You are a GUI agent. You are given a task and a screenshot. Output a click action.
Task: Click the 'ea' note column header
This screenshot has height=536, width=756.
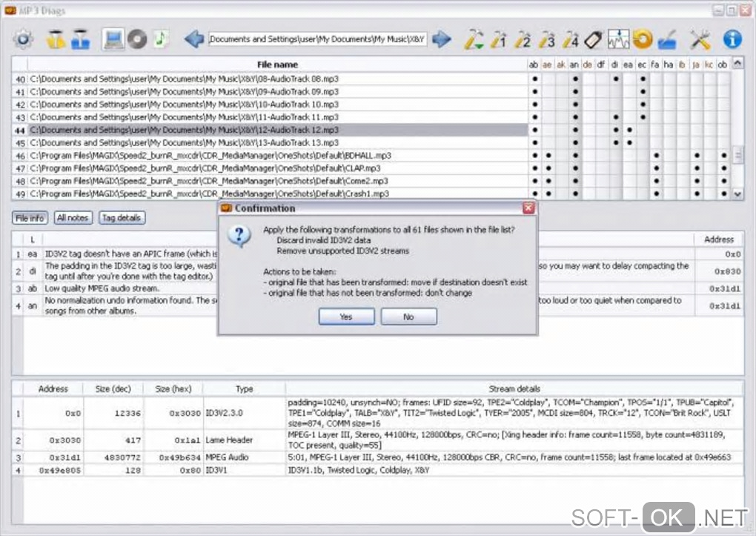click(628, 64)
